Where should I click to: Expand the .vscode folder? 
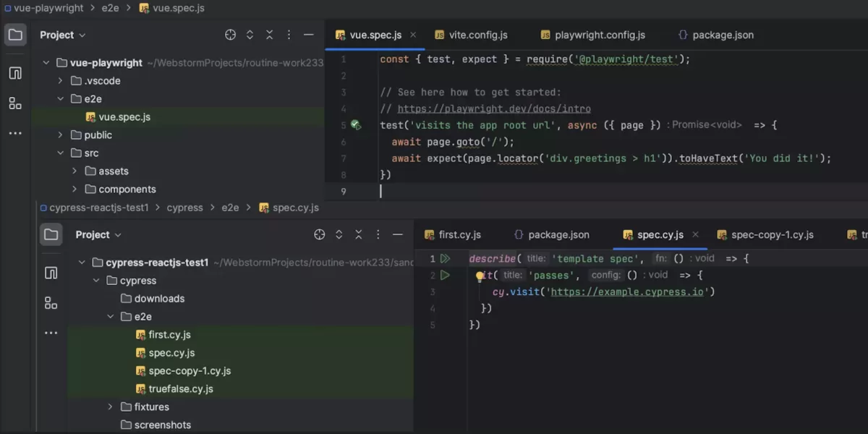[61, 81]
